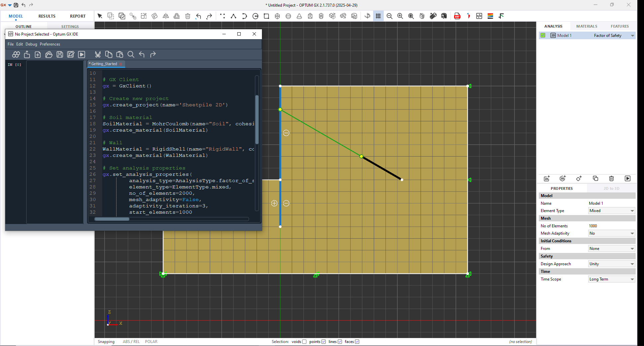The image size is (644, 346).
Task: Open the Mesh Adaptivity dropdown
Action: pyautogui.click(x=611, y=233)
